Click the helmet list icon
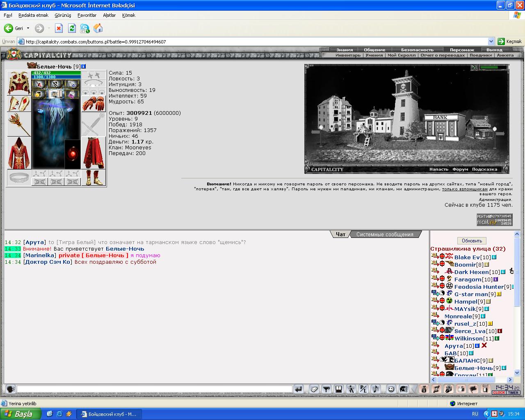This screenshot has height=420, width=525. 403,389
